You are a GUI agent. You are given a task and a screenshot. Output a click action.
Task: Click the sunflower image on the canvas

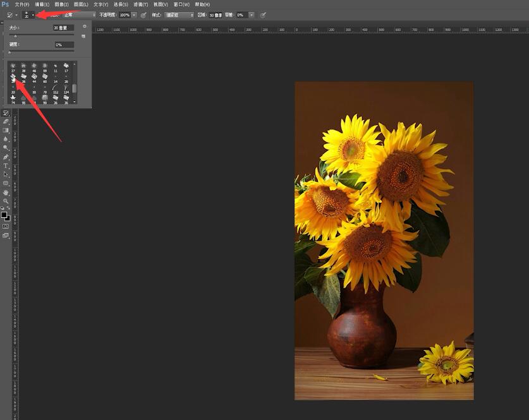[384, 241]
